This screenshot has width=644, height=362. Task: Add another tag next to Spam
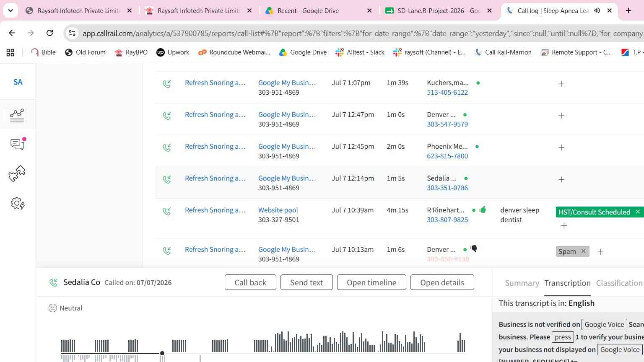pyautogui.click(x=600, y=252)
